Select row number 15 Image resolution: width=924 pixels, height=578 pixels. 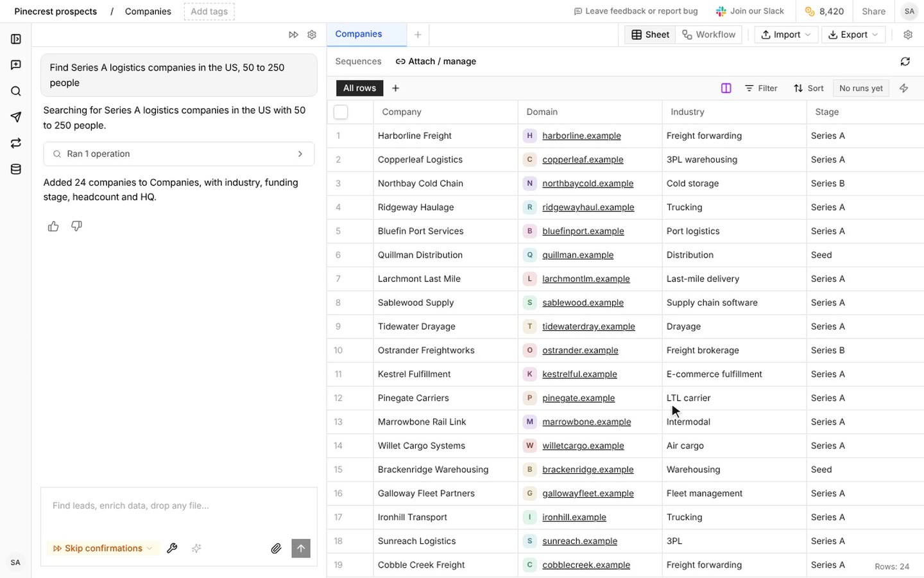pos(338,469)
